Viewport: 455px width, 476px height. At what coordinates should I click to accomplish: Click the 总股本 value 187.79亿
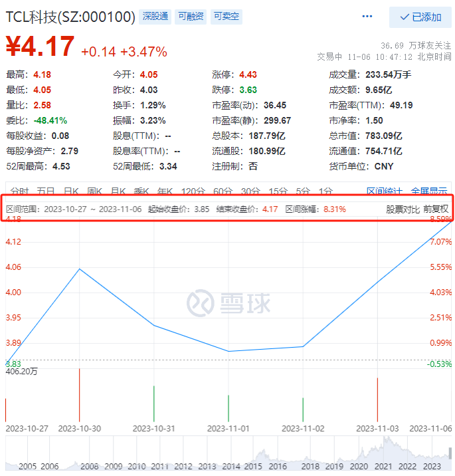[x=267, y=136]
